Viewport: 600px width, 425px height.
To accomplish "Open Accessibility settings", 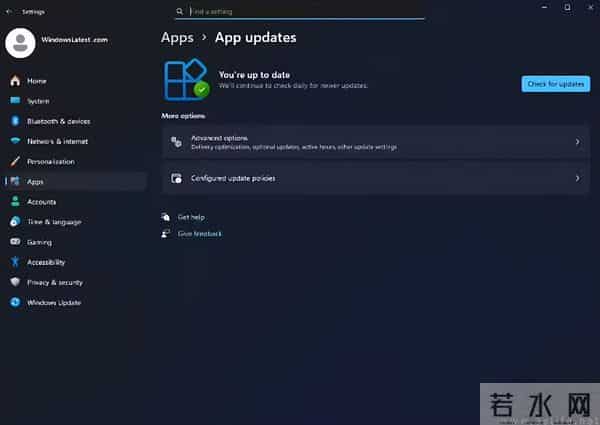I will click(x=76, y=262).
